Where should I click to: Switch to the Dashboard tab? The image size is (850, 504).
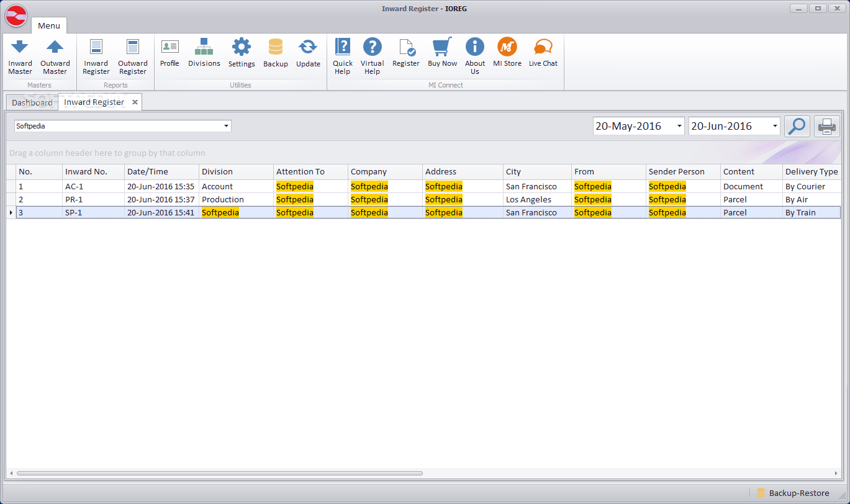(x=32, y=102)
